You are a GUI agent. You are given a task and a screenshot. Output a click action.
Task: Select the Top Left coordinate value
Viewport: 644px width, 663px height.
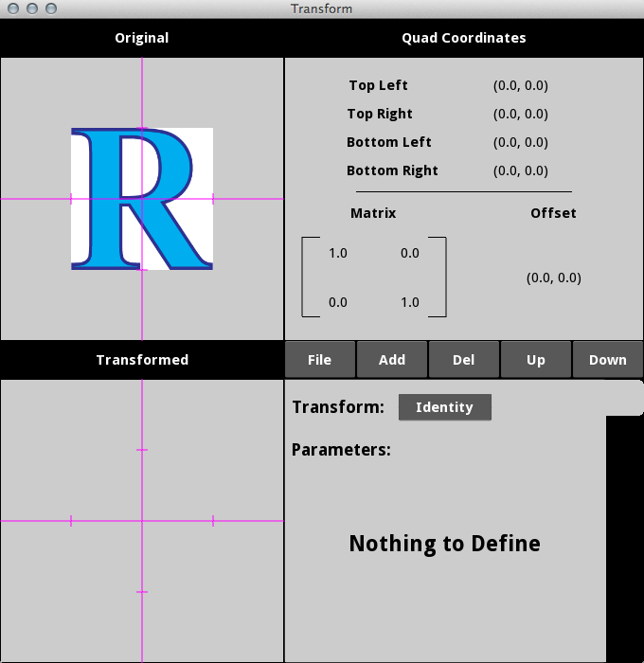[520, 85]
